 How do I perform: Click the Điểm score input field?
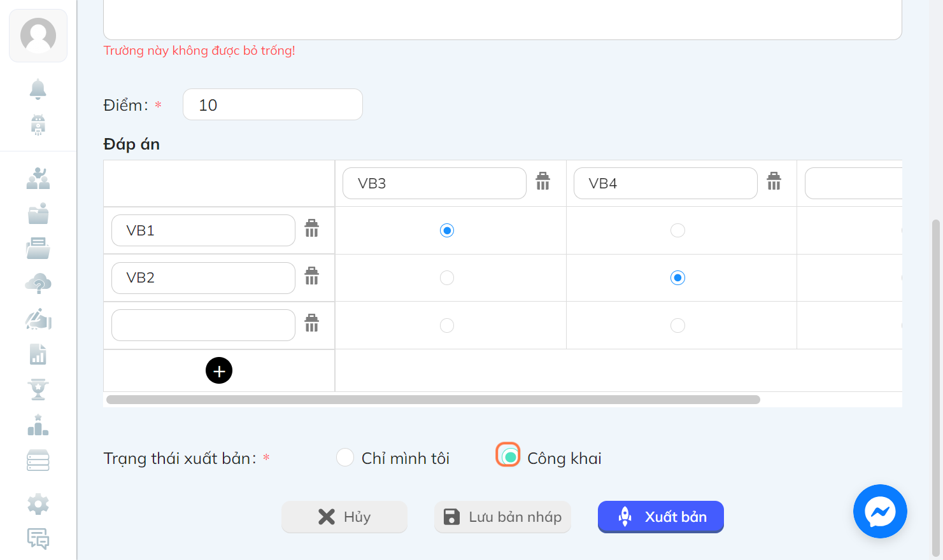click(x=273, y=104)
